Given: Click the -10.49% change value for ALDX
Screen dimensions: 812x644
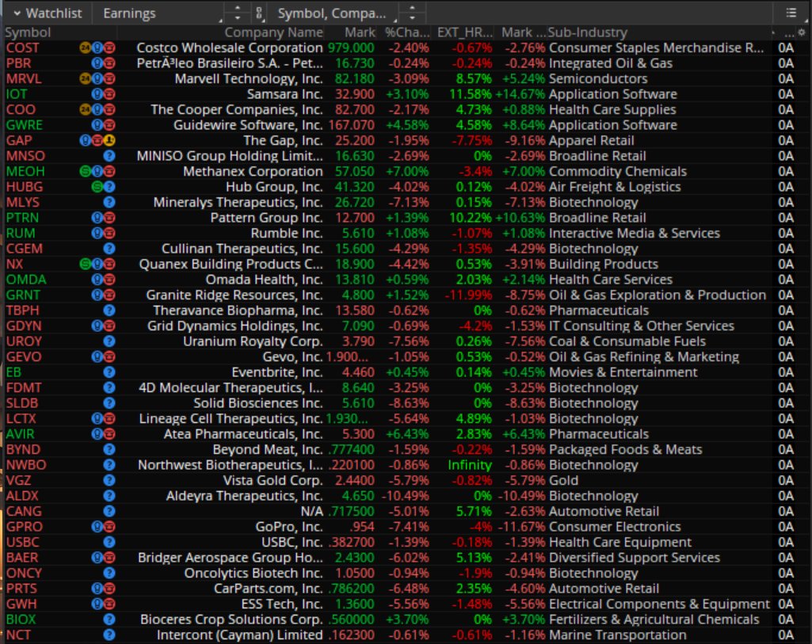Looking at the screenshot, I should (406, 496).
